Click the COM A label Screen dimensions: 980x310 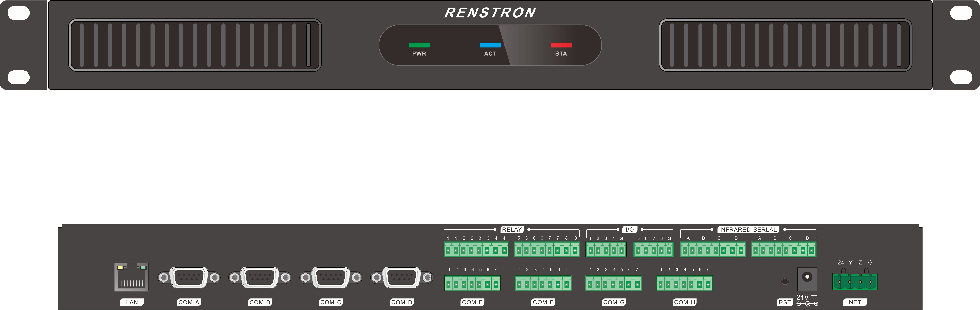(189, 302)
